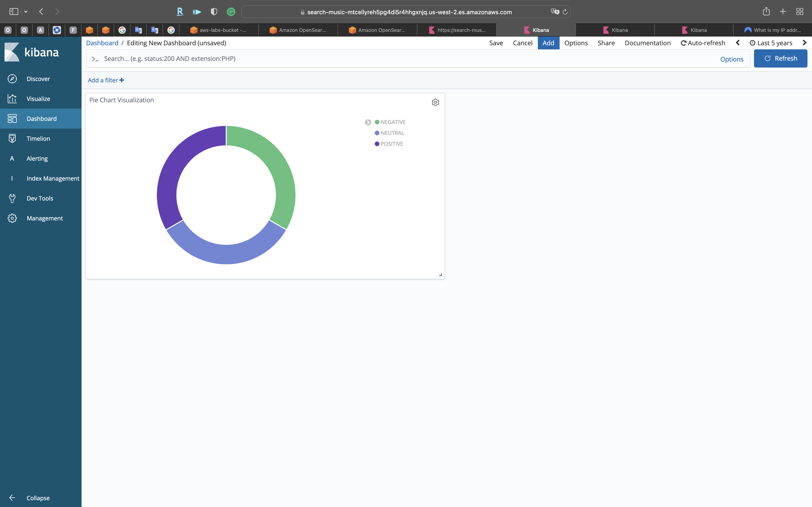Open the Last 5 years time picker

point(771,43)
